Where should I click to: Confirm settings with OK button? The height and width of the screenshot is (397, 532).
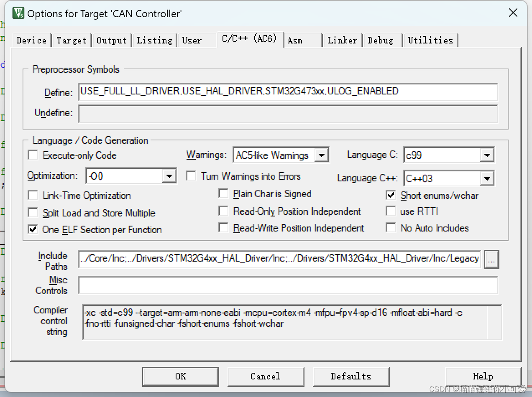coord(180,376)
